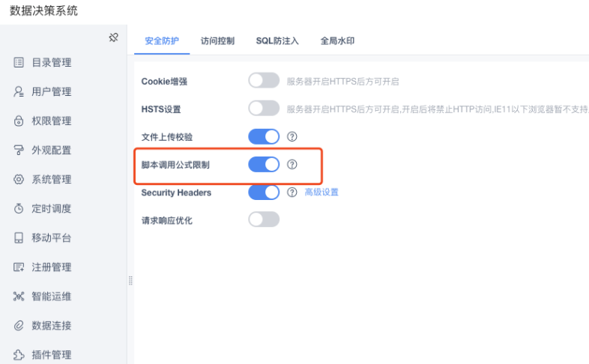Click the 外观配置 paint roller icon
The height and width of the screenshot is (364, 589).
(19, 150)
